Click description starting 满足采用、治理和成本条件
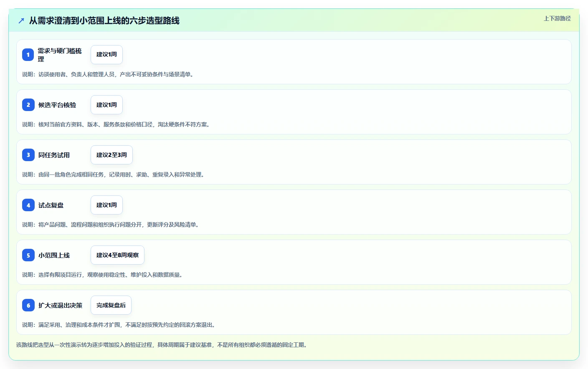 (119, 325)
